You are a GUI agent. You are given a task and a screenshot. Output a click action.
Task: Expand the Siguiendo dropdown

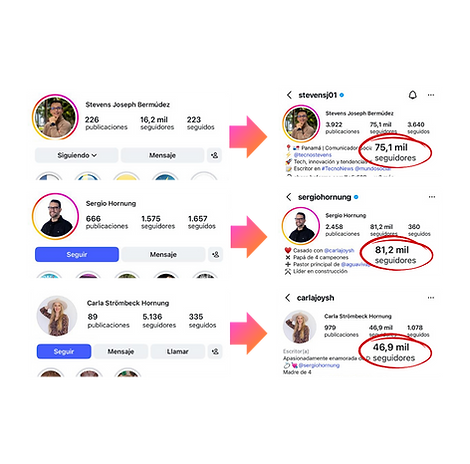[77, 155]
